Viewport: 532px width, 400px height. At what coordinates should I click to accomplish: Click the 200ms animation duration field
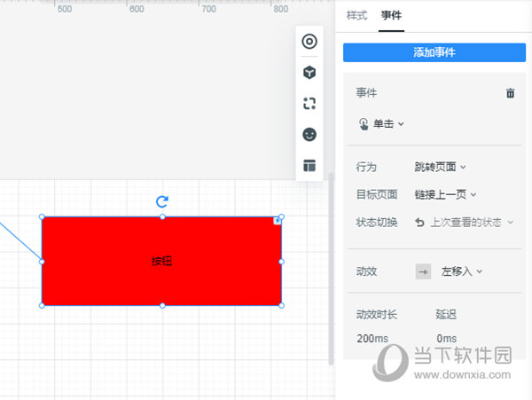click(372, 338)
